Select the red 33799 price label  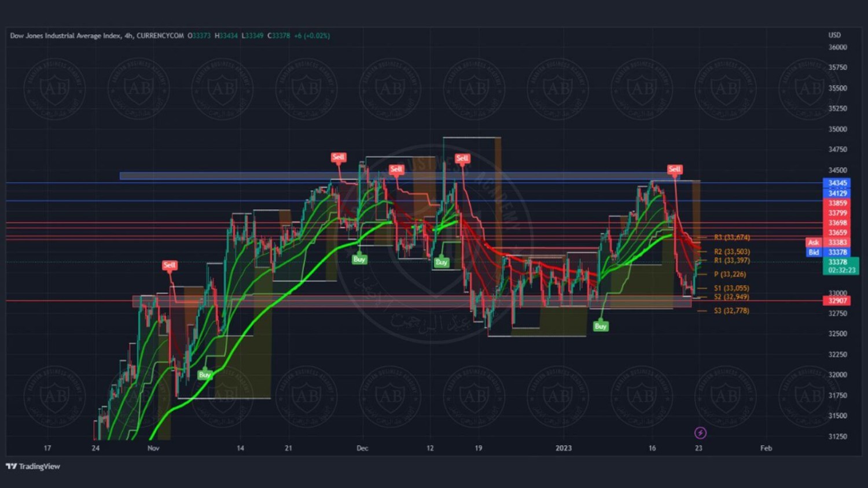pyautogui.click(x=837, y=213)
